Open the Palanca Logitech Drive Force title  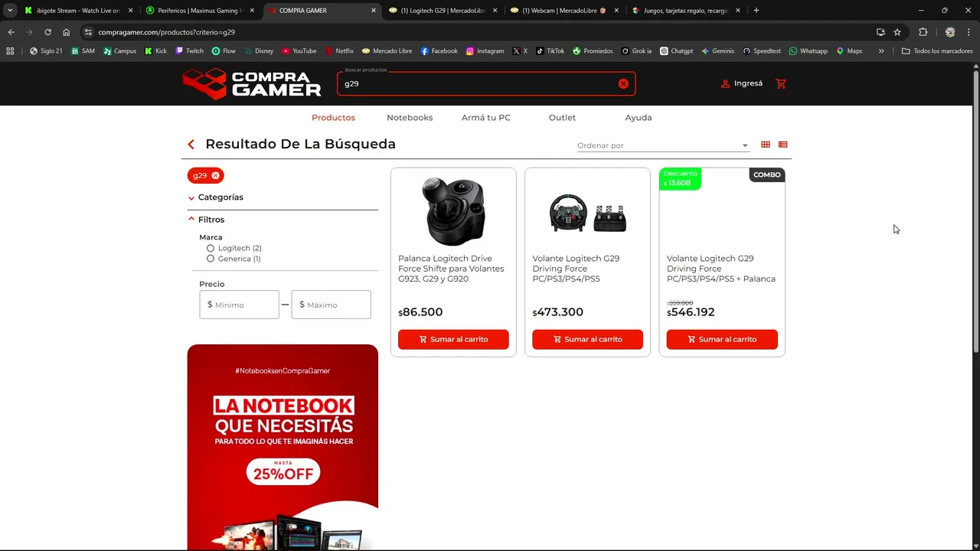(452, 269)
